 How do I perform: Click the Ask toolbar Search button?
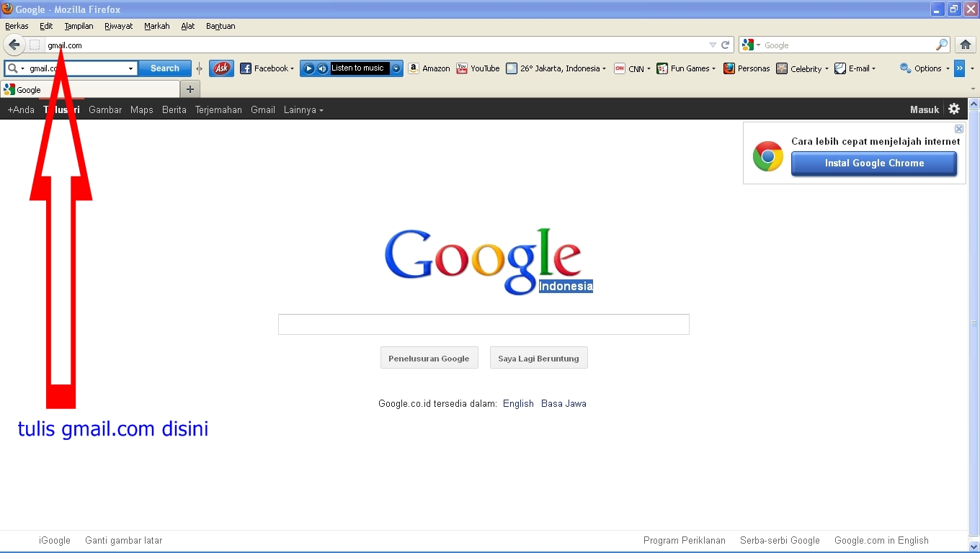tap(165, 68)
